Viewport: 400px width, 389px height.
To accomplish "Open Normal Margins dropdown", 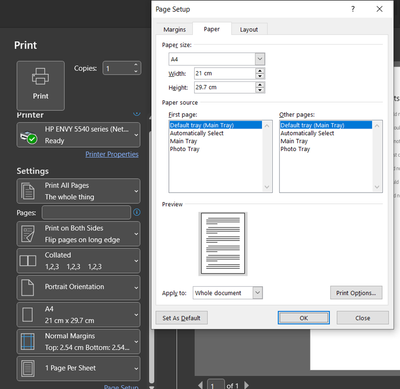I will 78,341.
